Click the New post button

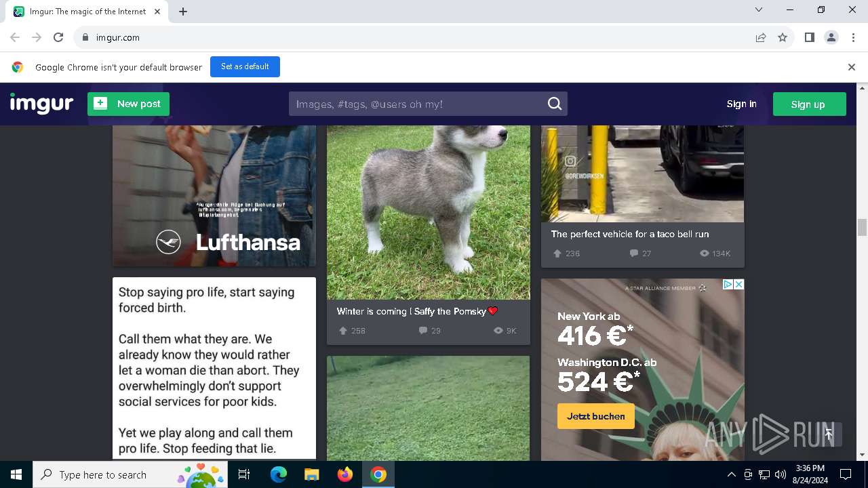pos(128,104)
